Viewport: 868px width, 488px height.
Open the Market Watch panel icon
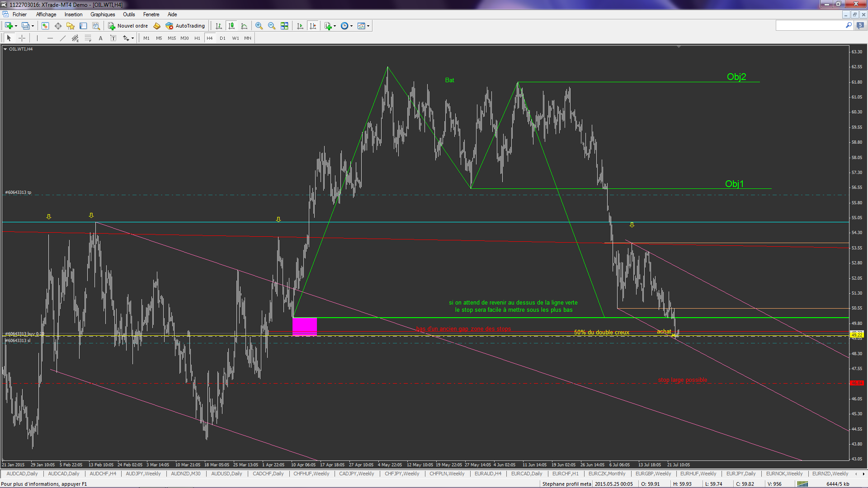(45, 26)
